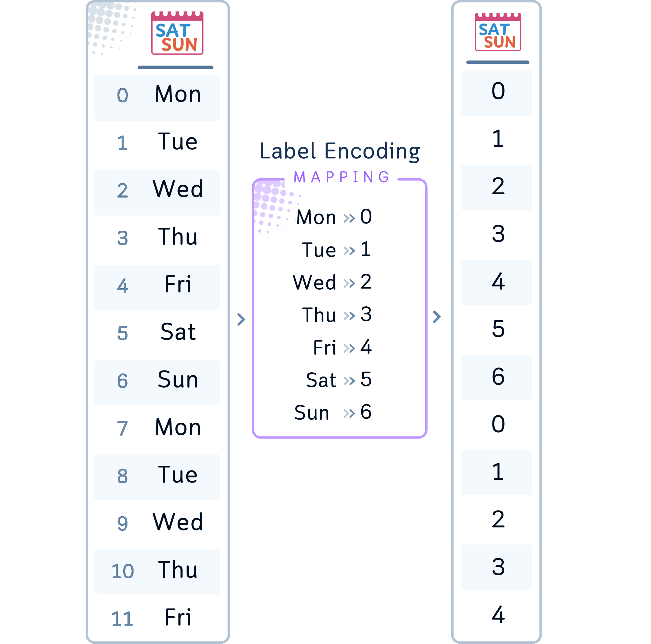
Task: Click the MAPPING heading label
Action: (341, 177)
